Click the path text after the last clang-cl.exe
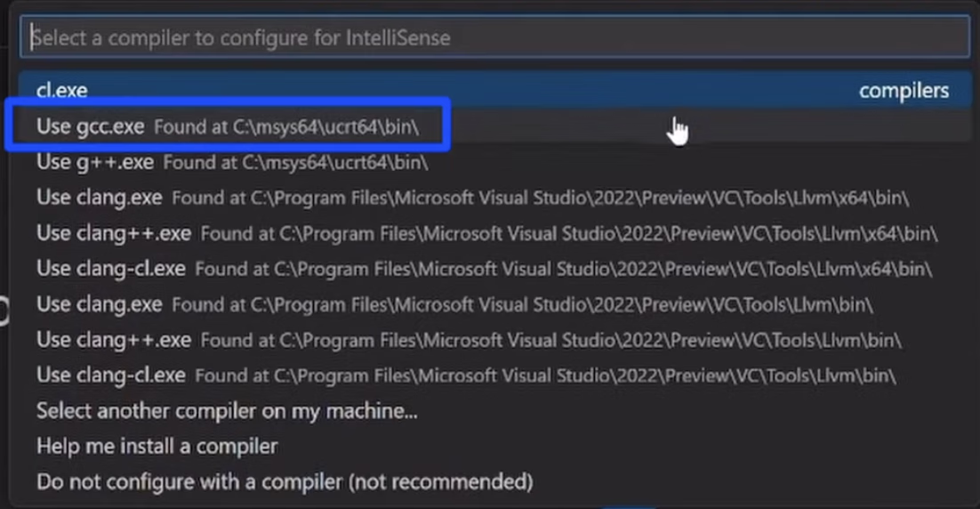 coord(546,376)
